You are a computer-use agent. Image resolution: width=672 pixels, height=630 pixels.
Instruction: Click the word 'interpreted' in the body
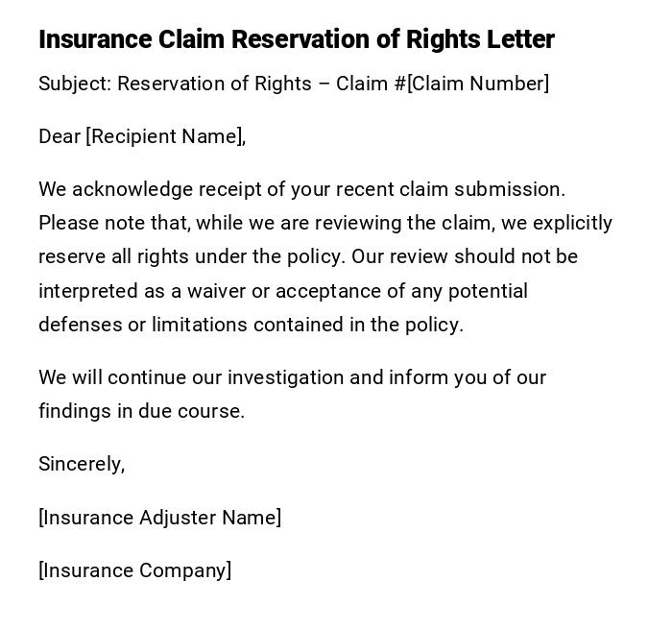[87, 291]
